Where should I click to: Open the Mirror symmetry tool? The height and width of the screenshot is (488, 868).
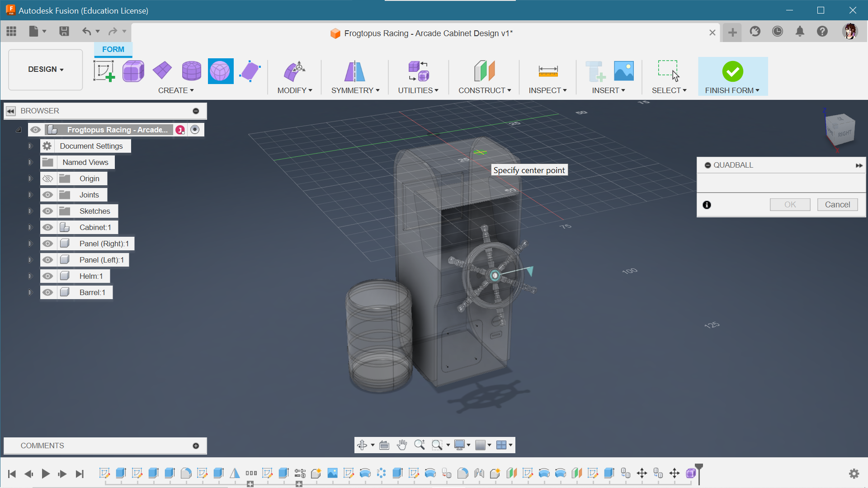pyautogui.click(x=354, y=71)
